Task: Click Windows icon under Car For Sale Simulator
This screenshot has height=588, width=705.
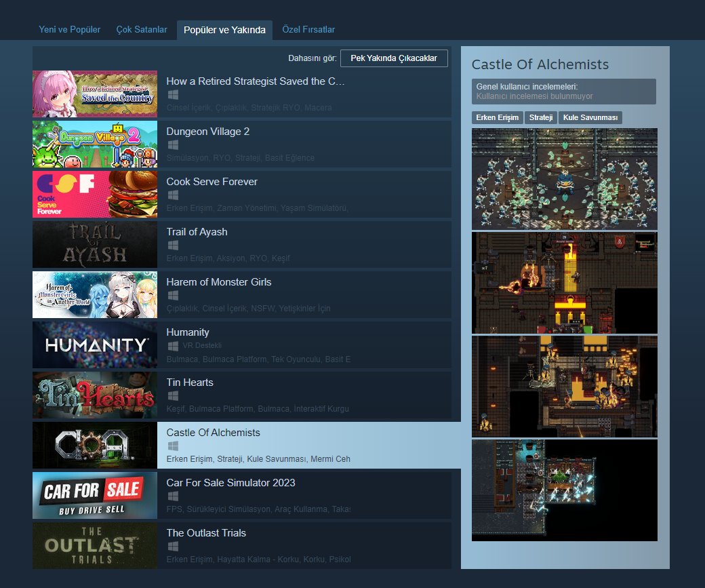Action: click(x=173, y=496)
